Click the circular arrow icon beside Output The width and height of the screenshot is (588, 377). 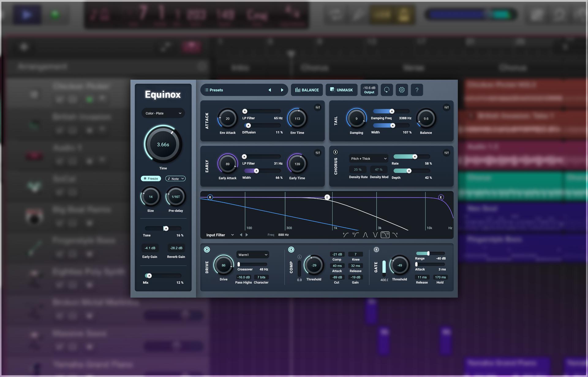pos(387,90)
